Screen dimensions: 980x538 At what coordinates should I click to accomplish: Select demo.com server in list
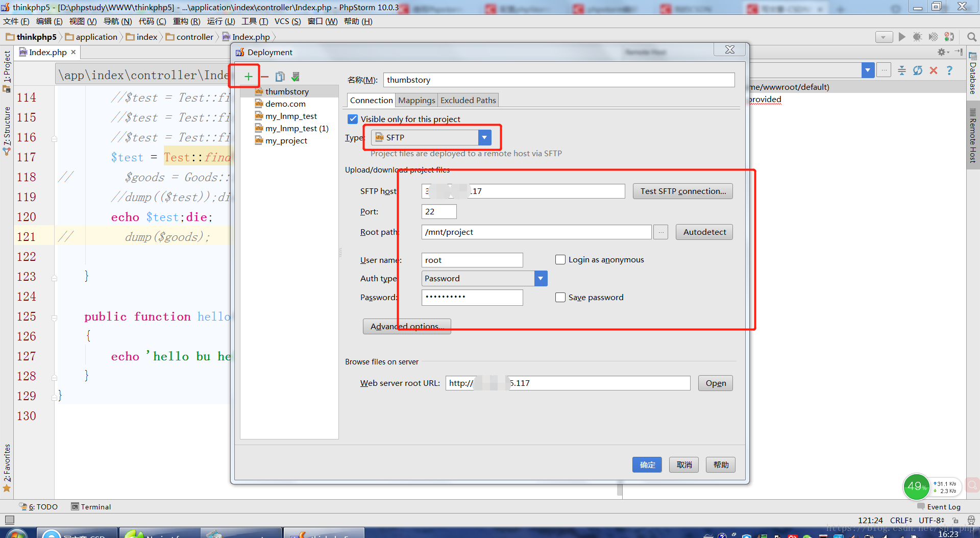285,104
